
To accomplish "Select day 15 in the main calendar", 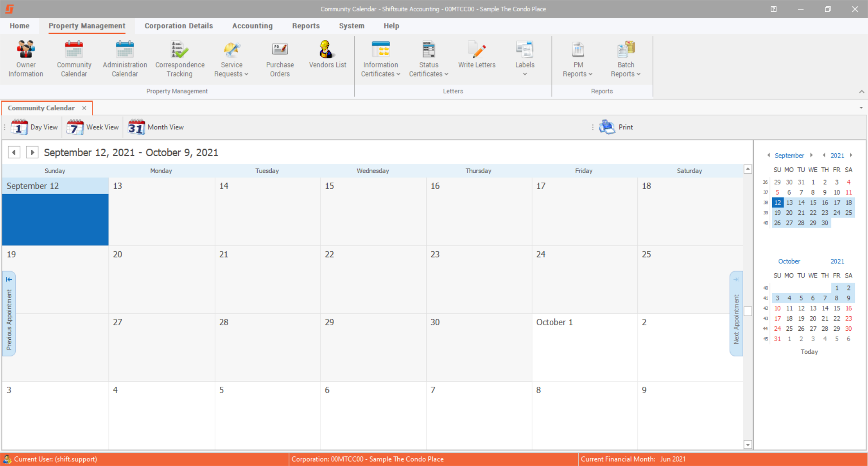I will [x=373, y=211].
